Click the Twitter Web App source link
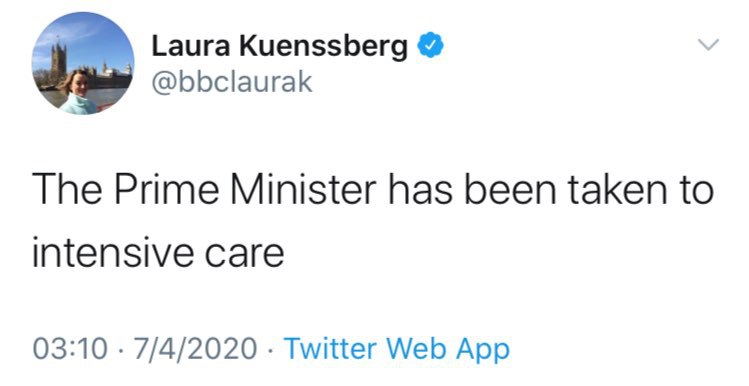The image size is (749, 386). (x=397, y=349)
